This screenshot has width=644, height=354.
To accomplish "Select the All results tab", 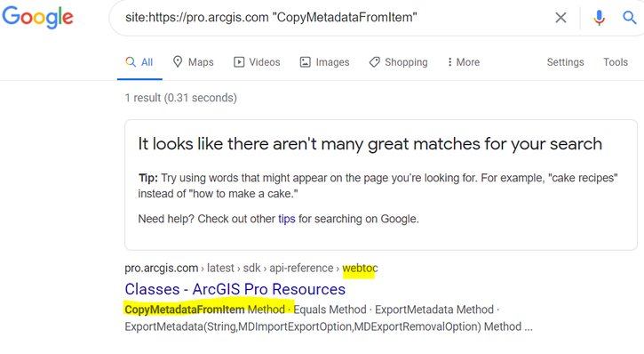I will [139, 62].
